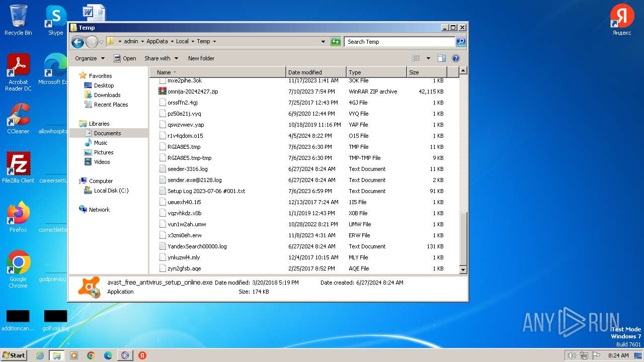Click the New folder button
Screen dimensions: 644x362
(201, 58)
